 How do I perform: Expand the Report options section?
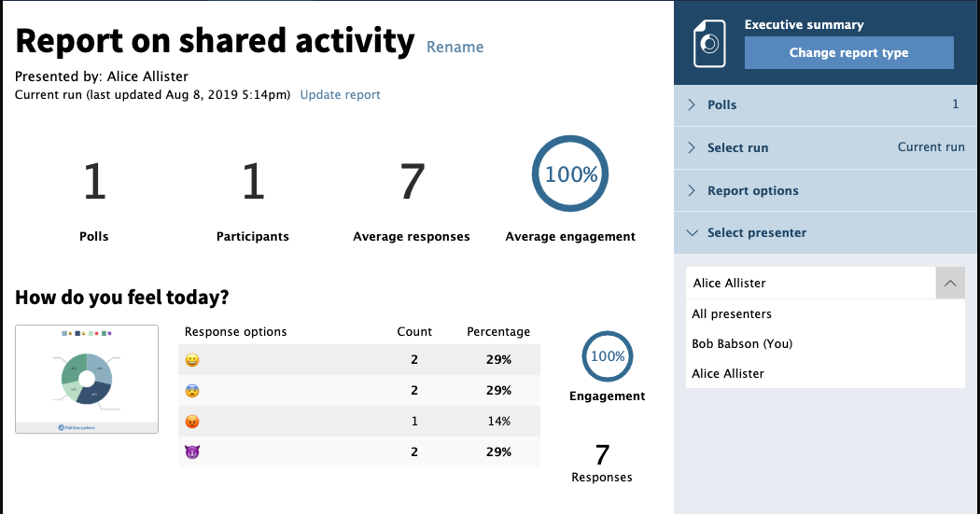tap(752, 191)
